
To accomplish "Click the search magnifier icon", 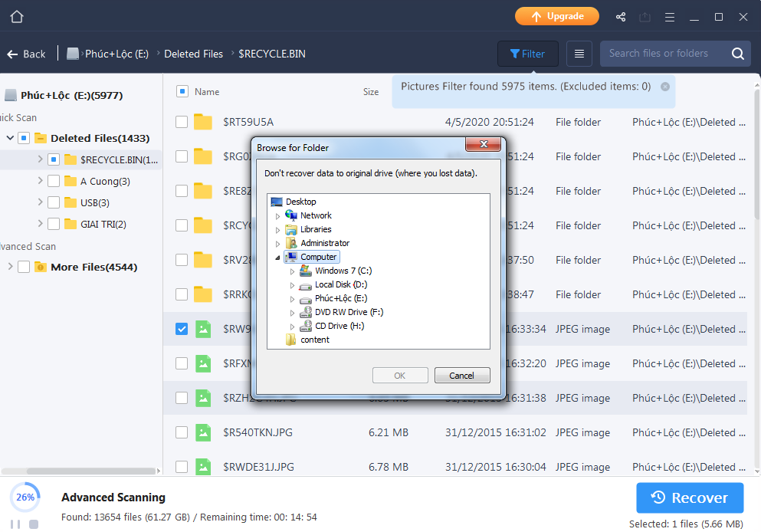I will [x=737, y=54].
